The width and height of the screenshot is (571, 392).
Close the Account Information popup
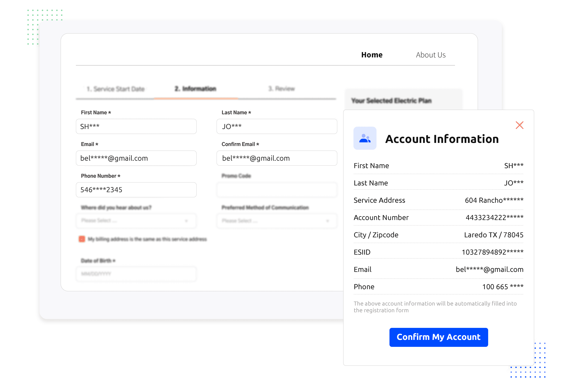click(519, 125)
